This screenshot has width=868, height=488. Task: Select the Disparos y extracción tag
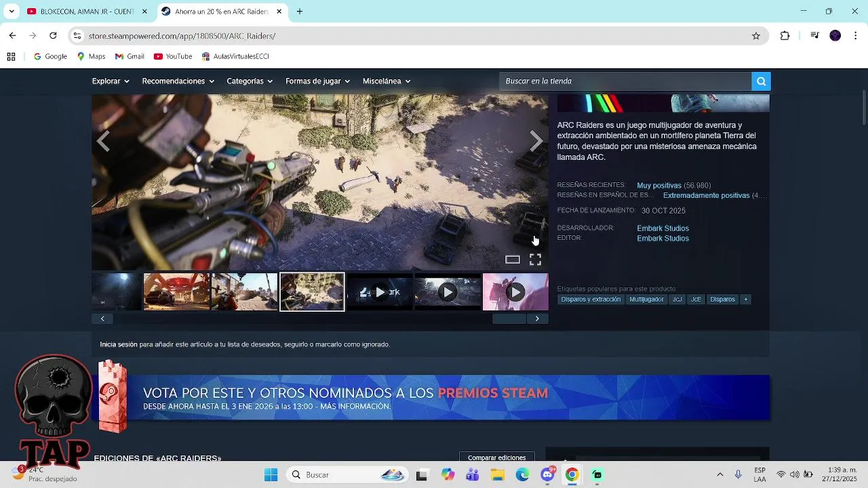(591, 300)
